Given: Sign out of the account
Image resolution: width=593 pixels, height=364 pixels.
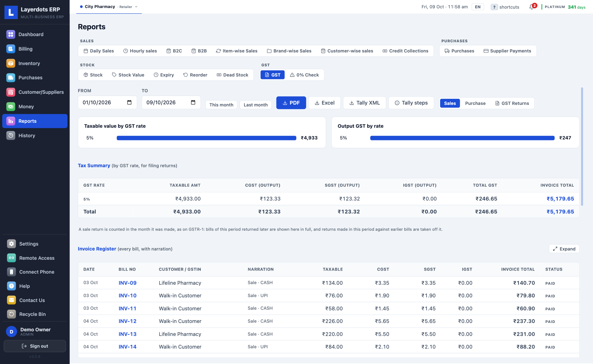Looking at the screenshot, I should point(35,346).
